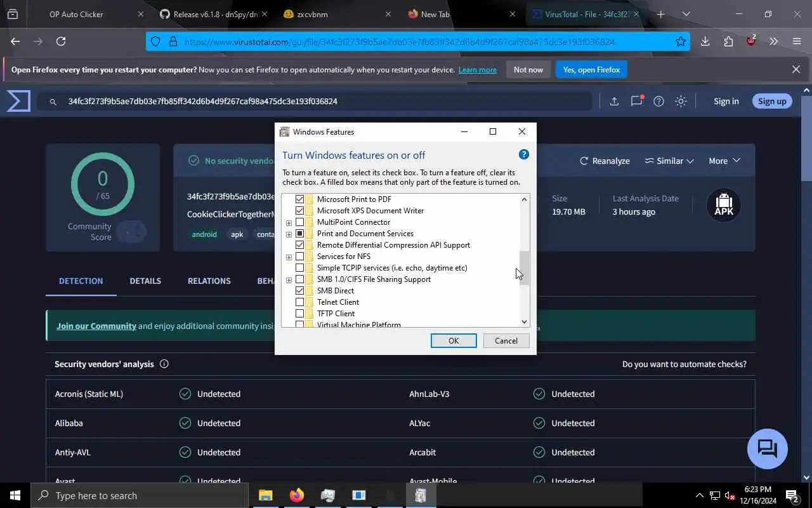Viewport: 812px width, 508px height.
Task: Toggle Print and Document Services checkbox
Action: click(300, 234)
